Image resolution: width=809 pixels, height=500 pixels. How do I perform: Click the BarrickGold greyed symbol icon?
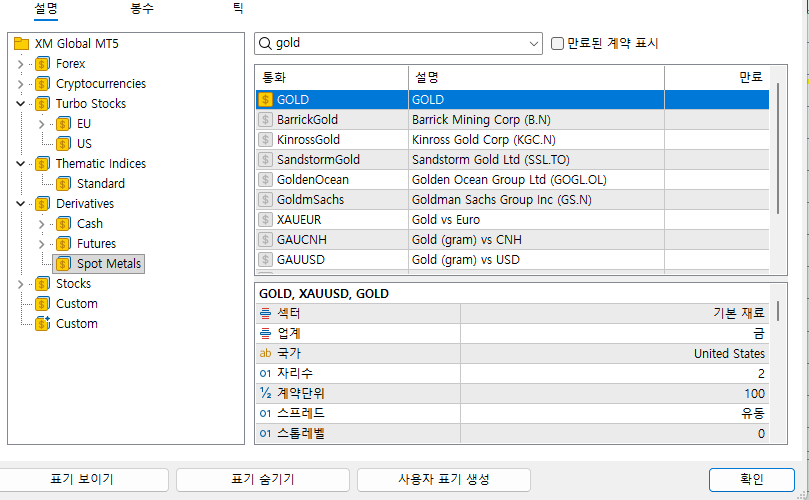(265, 120)
